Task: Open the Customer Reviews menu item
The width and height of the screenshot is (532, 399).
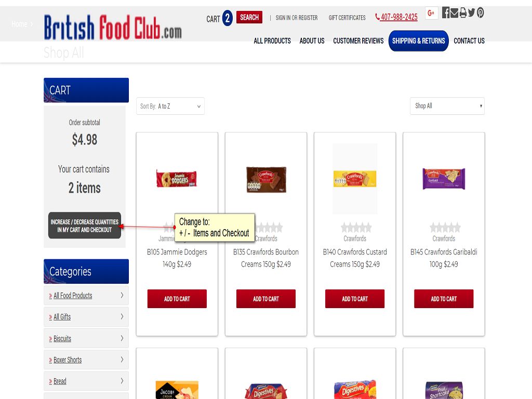Action: [x=358, y=41]
